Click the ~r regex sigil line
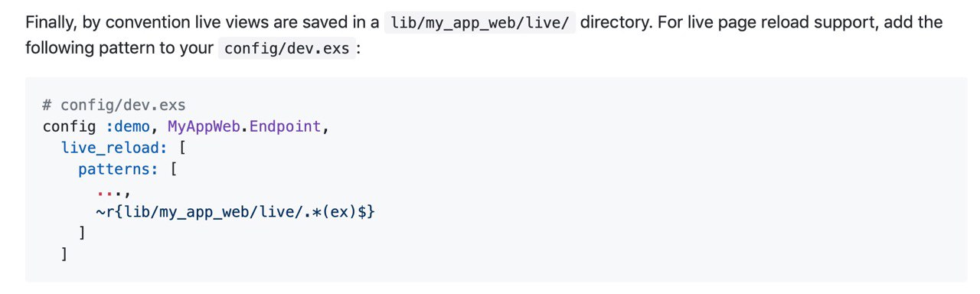Viewport: 980px width, 294px height. [235, 211]
